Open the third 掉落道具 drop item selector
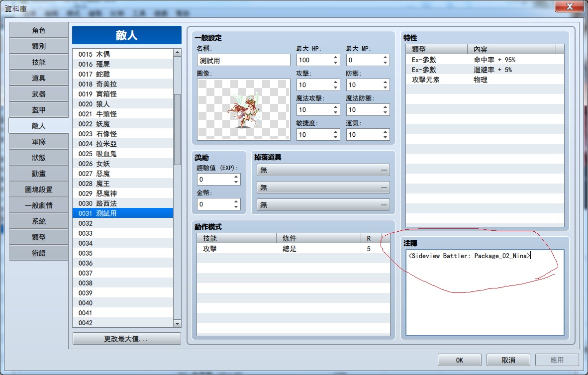Image resolution: width=588 pixels, height=375 pixels. coord(323,205)
